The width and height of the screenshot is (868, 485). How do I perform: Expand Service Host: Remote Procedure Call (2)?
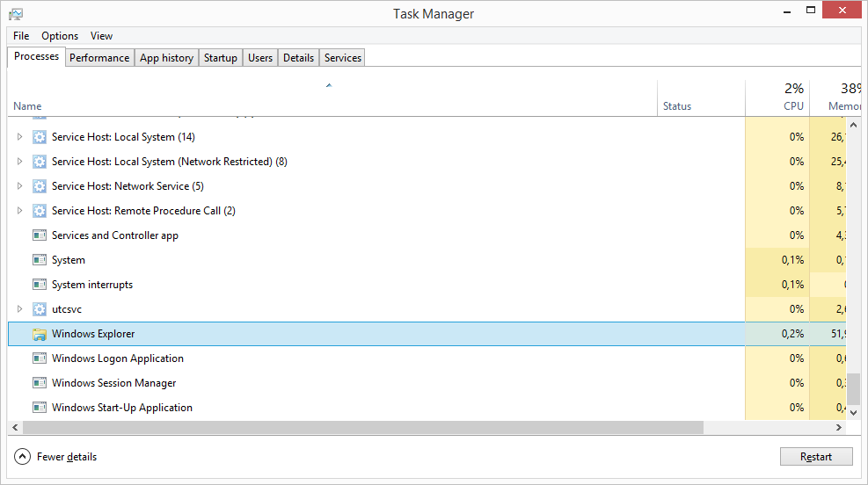(x=20, y=211)
